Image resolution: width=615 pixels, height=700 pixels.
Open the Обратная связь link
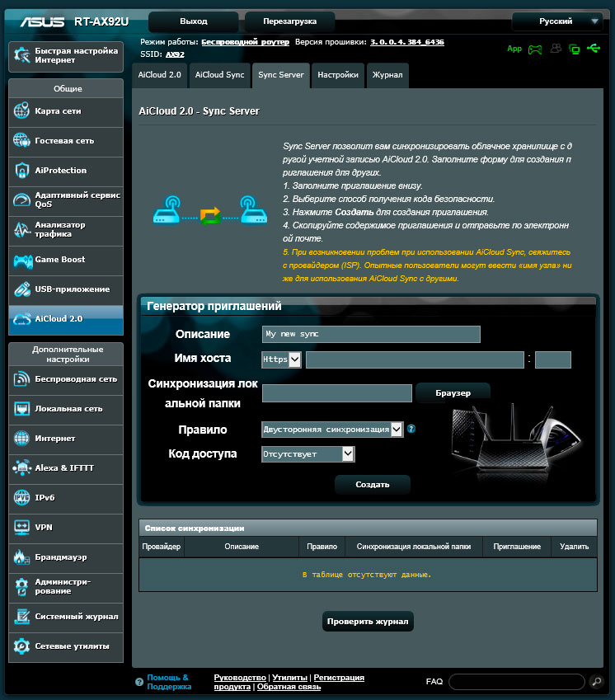pyautogui.click(x=289, y=687)
